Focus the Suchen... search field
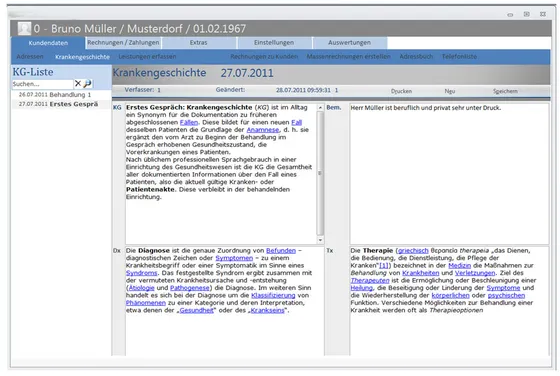560x376 pixels. tap(42, 84)
